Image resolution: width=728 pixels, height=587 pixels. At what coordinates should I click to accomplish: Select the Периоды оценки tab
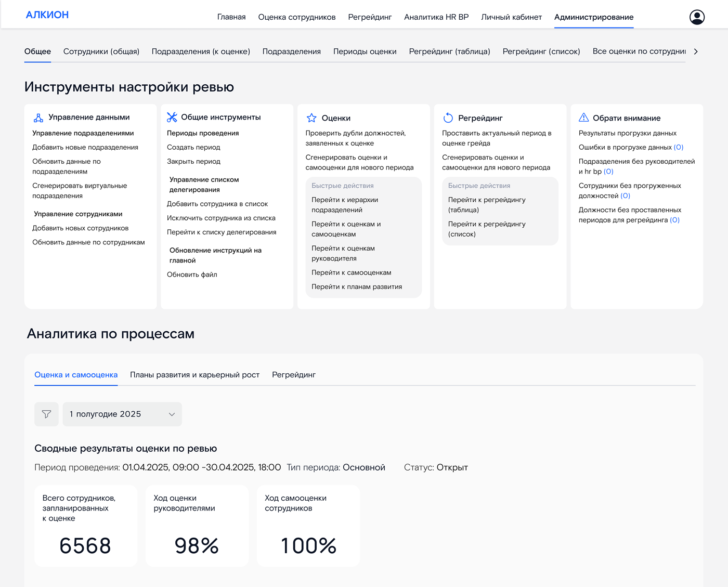(x=365, y=51)
